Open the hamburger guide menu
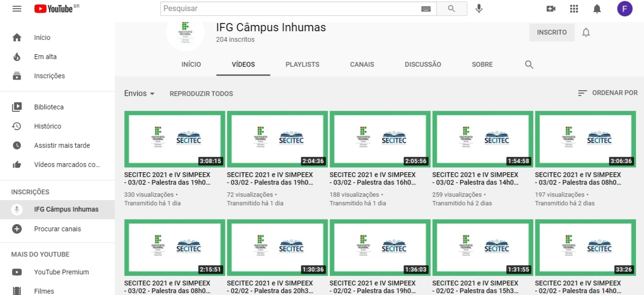This screenshot has width=644, height=295. click(17, 9)
